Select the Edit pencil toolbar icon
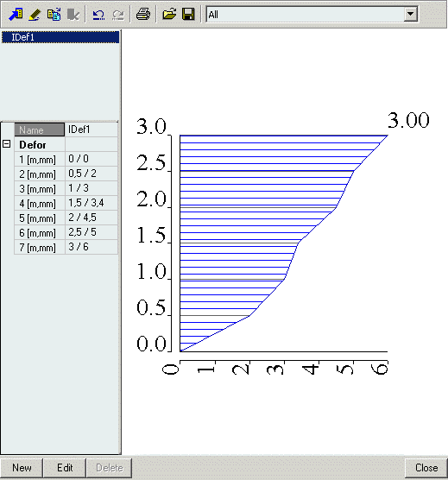The image size is (448, 480). tap(35, 15)
